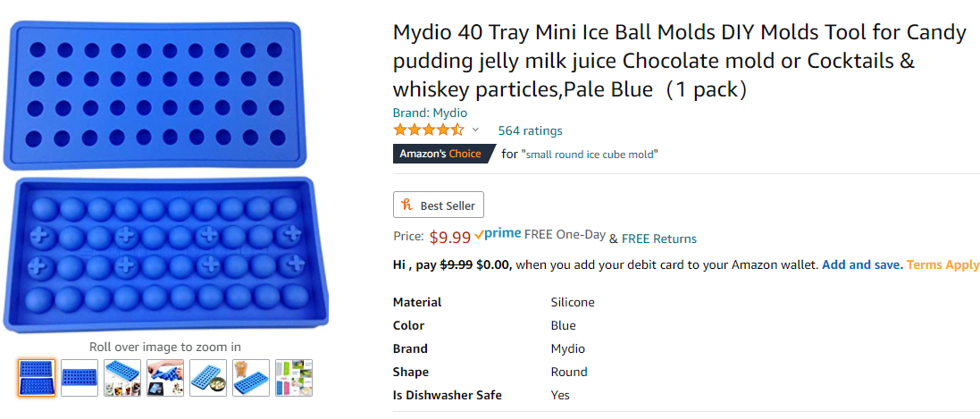Click the orange Best Seller badge icon
The width and height of the screenshot is (980, 419).
point(408,205)
